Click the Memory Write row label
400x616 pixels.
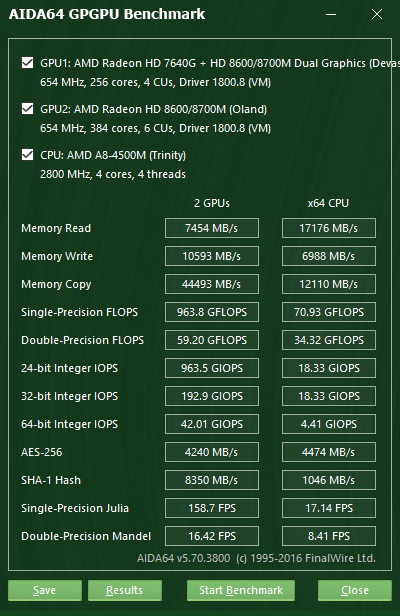click(57, 256)
